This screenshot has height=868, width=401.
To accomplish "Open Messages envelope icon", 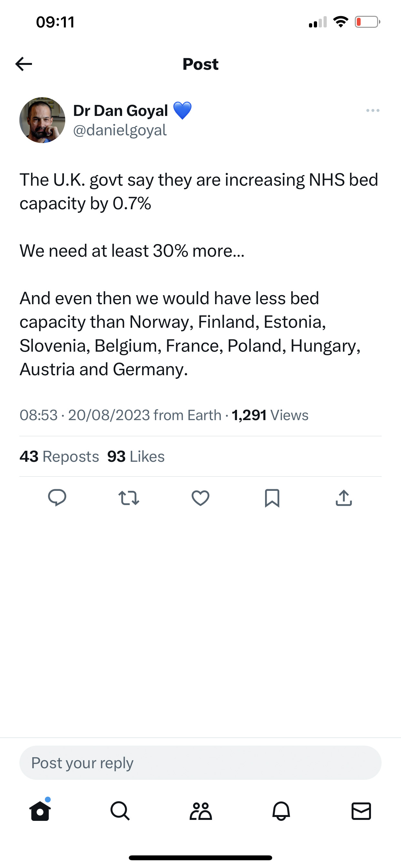I will click(x=361, y=811).
